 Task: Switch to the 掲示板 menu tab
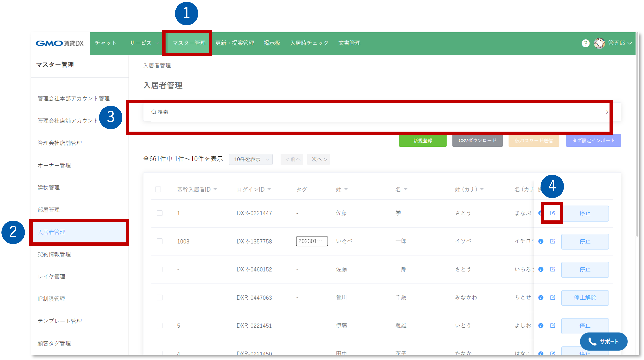pyautogui.click(x=272, y=43)
